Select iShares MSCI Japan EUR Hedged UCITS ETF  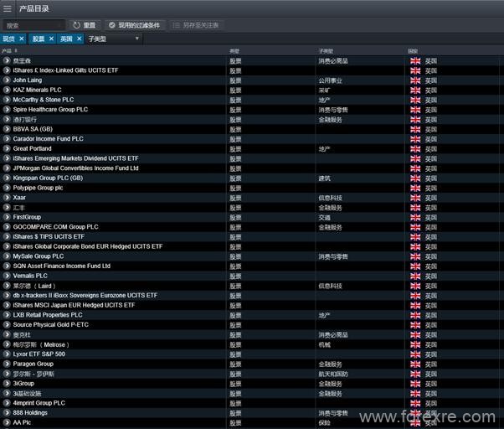coord(74,305)
